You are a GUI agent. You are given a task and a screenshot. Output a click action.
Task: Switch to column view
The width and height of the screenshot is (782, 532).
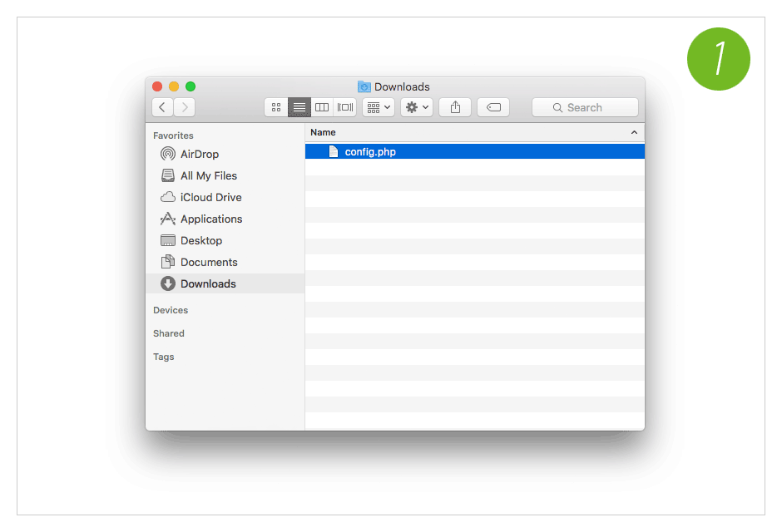[x=322, y=107]
